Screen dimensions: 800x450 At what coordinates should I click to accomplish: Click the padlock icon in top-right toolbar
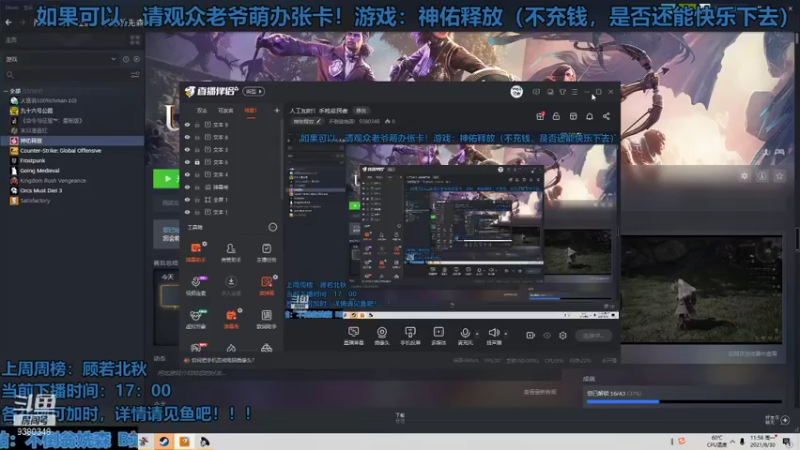[x=556, y=116]
